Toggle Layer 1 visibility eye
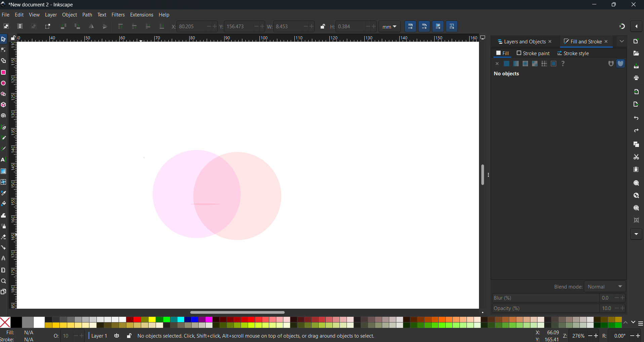This screenshot has height=342, width=644. (x=117, y=336)
